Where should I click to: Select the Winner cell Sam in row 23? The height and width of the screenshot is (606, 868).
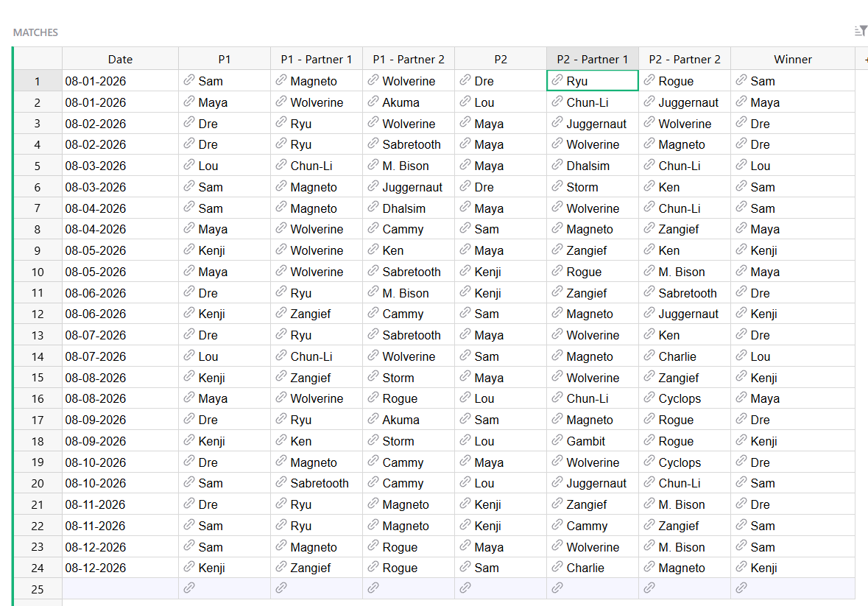coord(793,547)
